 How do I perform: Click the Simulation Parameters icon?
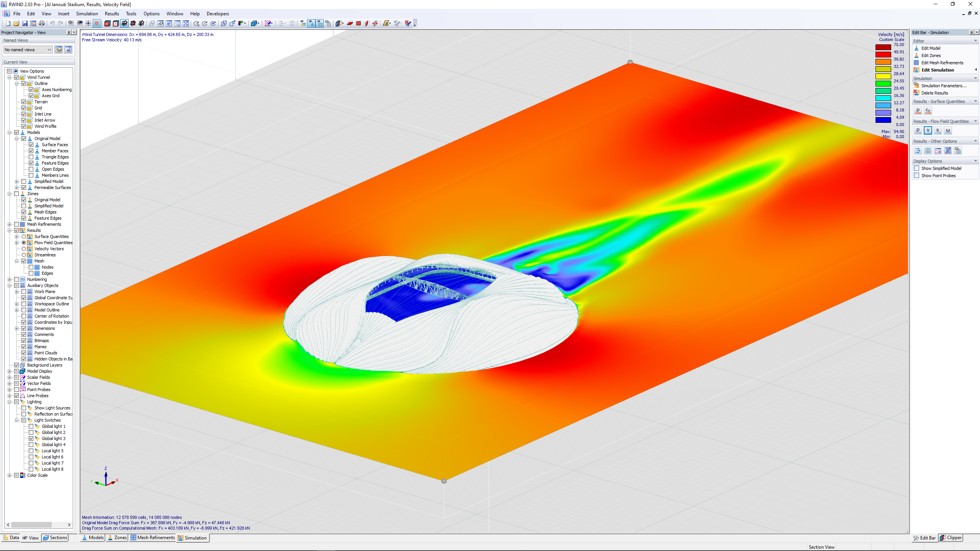pyautogui.click(x=916, y=86)
